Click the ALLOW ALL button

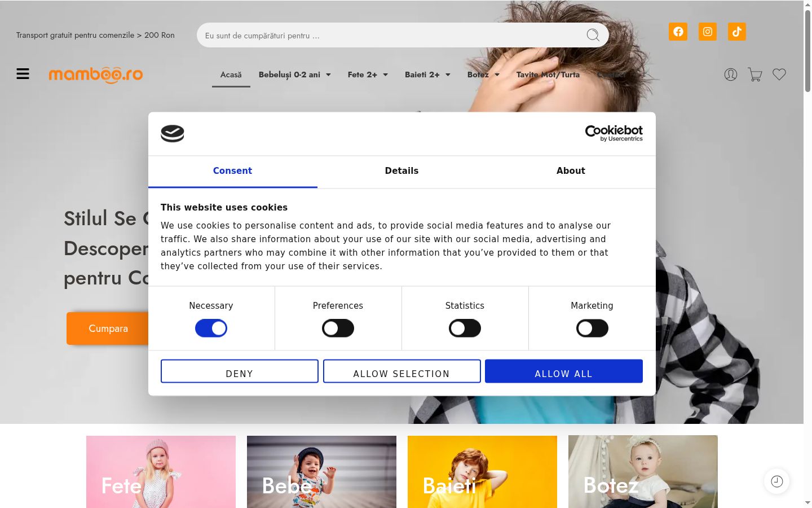tap(564, 371)
